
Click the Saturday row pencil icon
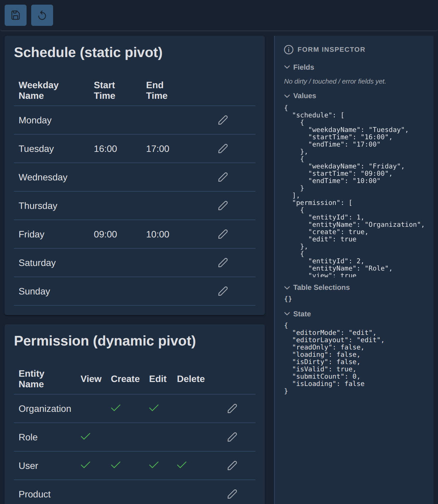click(x=223, y=263)
